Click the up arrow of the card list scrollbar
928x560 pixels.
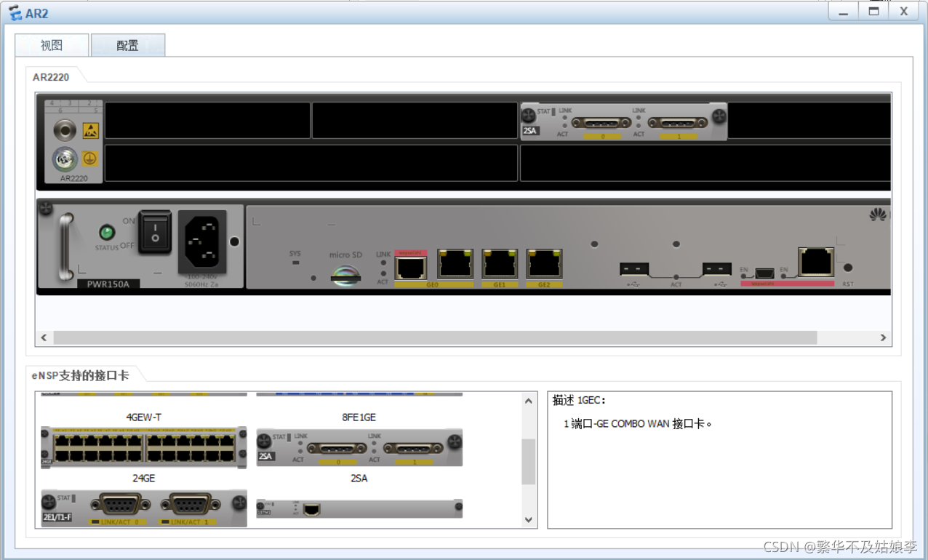click(529, 401)
